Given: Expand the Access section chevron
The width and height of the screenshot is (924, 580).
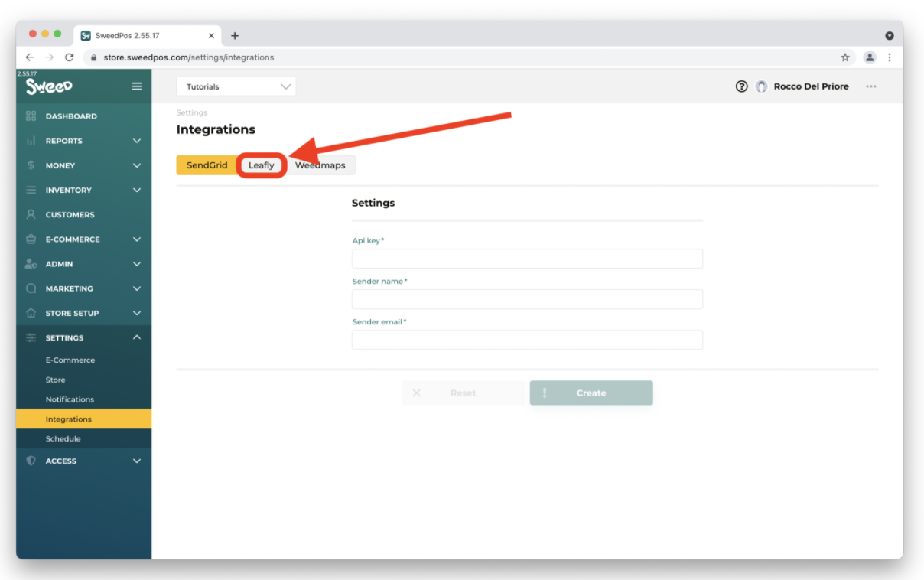Looking at the screenshot, I should pos(137,461).
